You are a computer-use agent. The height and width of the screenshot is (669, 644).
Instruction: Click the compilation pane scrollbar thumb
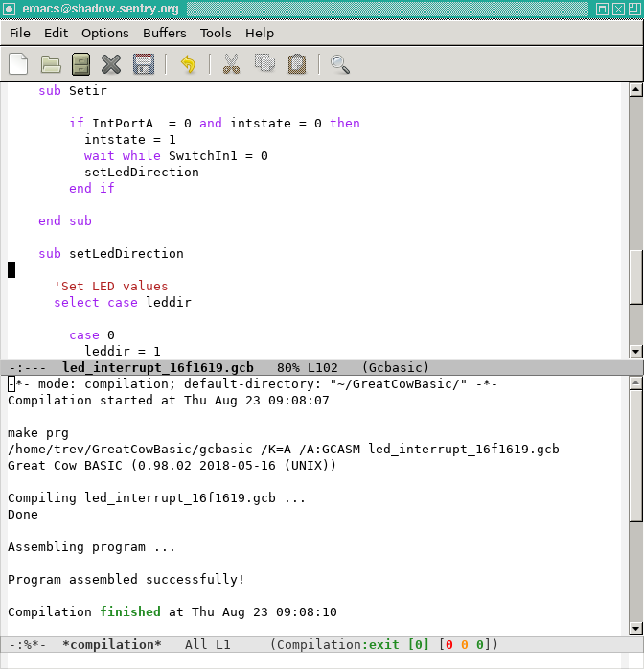pyautogui.click(x=636, y=455)
